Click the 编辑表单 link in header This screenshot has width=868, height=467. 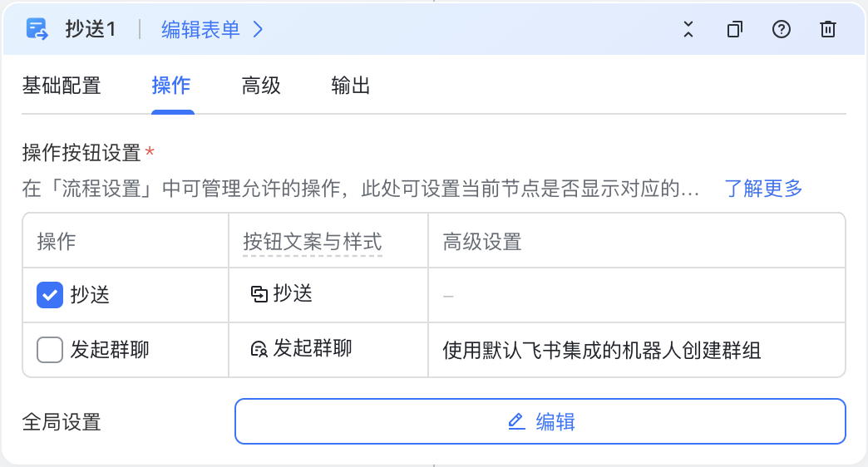click(x=201, y=29)
